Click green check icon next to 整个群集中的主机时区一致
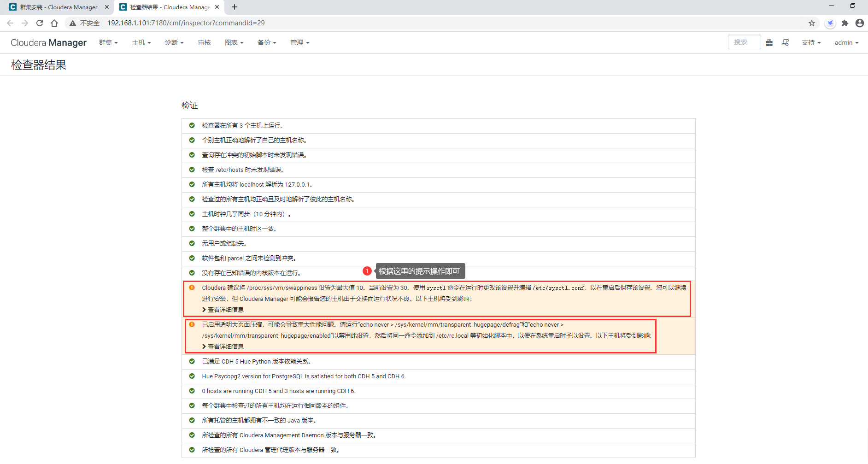The width and height of the screenshot is (868, 464). [x=192, y=229]
